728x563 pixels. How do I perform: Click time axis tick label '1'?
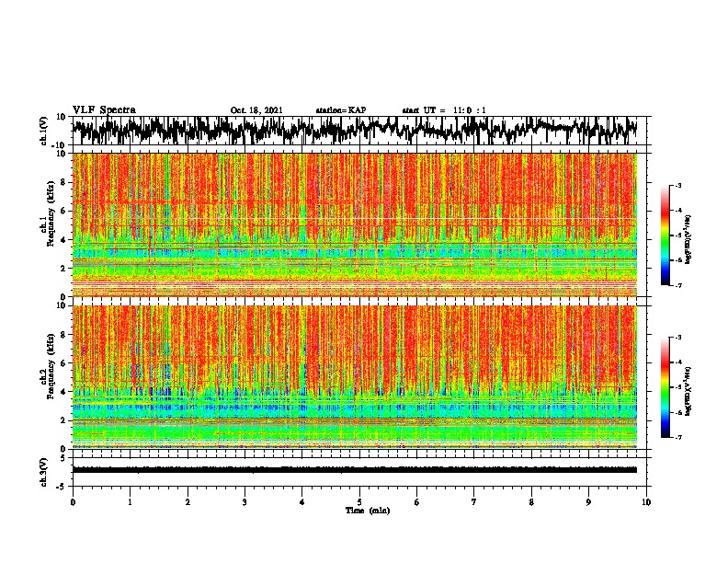pyautogui.click(x=130, y=502)
